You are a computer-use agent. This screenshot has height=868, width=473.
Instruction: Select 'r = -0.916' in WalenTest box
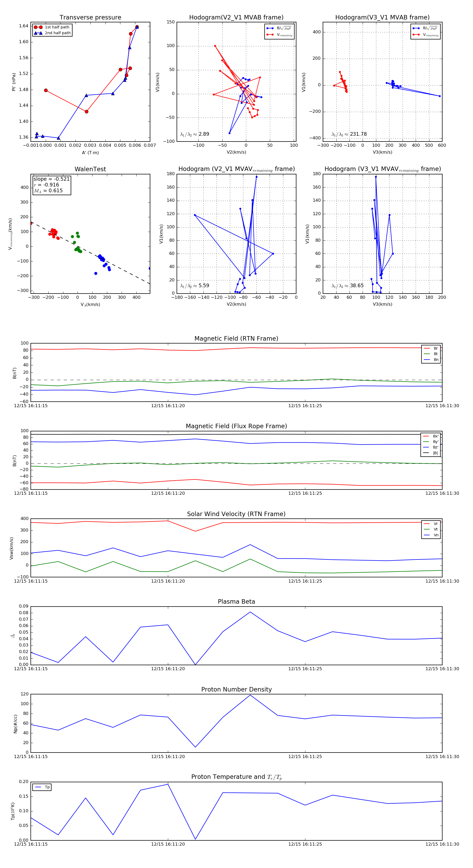(x=47, y=185)
